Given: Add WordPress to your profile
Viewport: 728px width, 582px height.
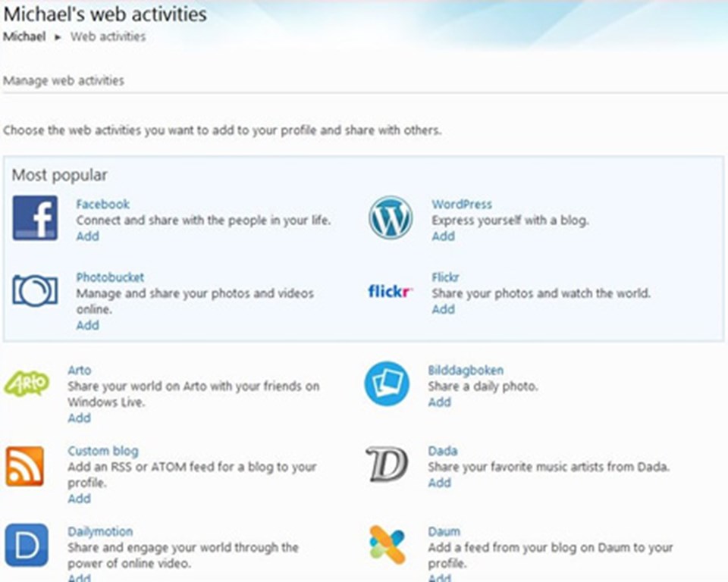Looking at the screenshot, I should click(x=444, y=236).
